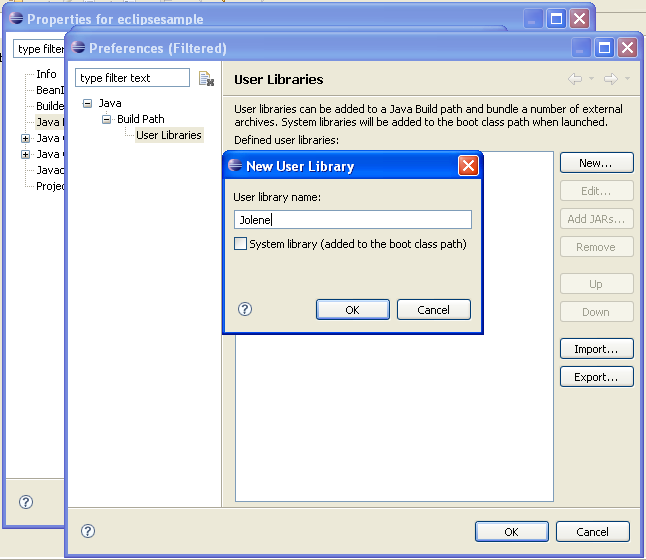The image size is (646, 560).
Task: Click the forward navigation arrow in Preferences
Action: [610, 79]
